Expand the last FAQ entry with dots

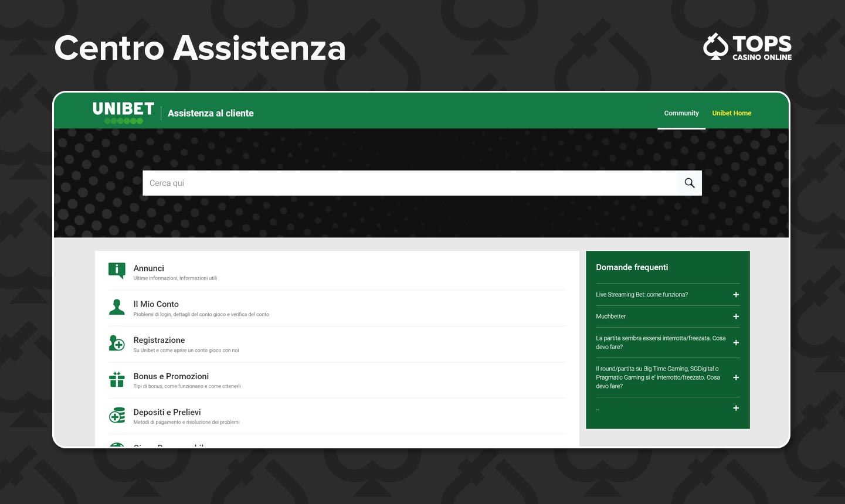pos(736,408)
